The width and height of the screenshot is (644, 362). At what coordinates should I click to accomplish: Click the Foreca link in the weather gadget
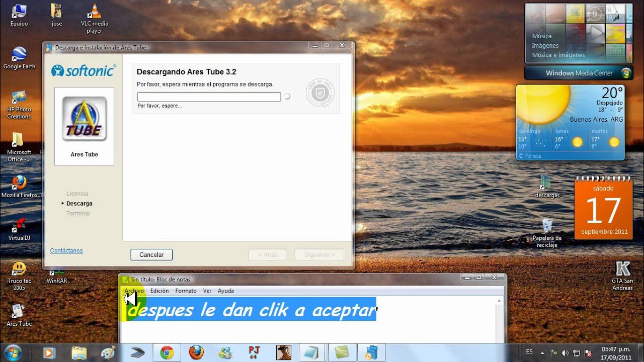(x=530, y=156)
